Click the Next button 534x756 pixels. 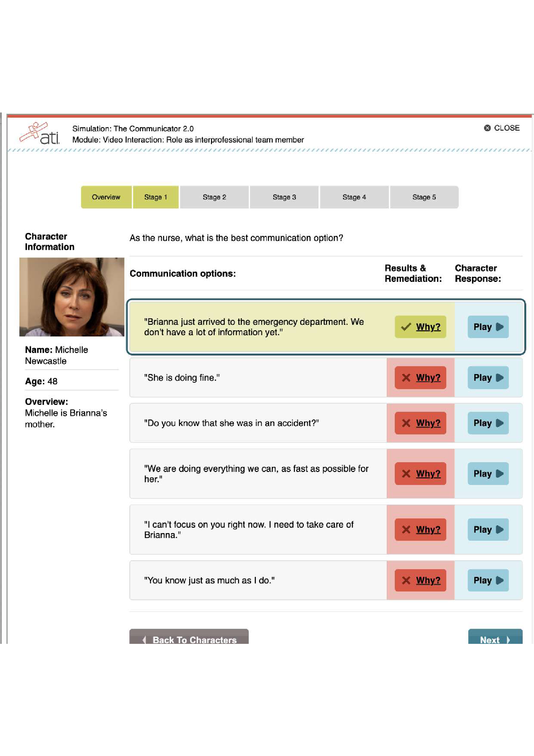pos(495,638)
